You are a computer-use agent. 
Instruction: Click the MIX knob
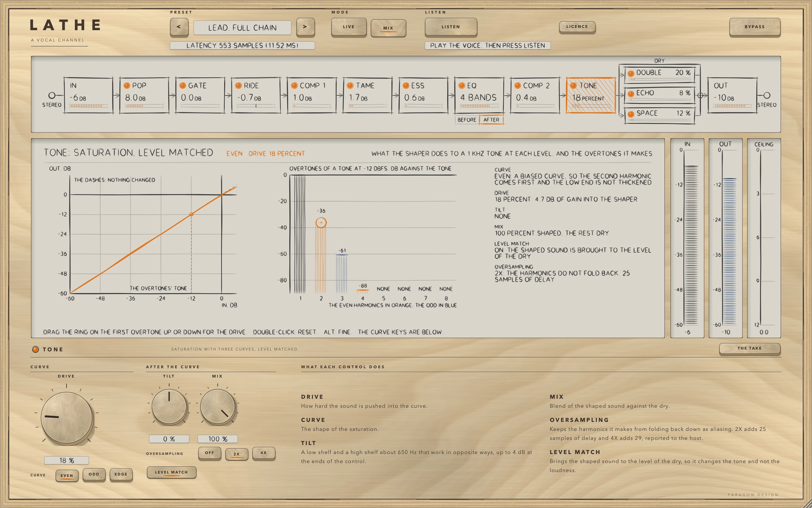(x=218, y=406)
